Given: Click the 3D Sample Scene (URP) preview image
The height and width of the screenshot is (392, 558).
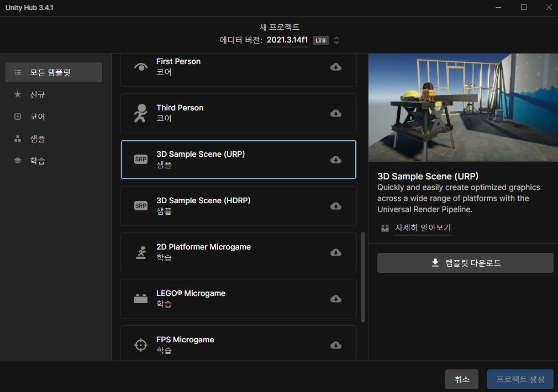Looking at the screenshot, I should (x=463, y=108).
